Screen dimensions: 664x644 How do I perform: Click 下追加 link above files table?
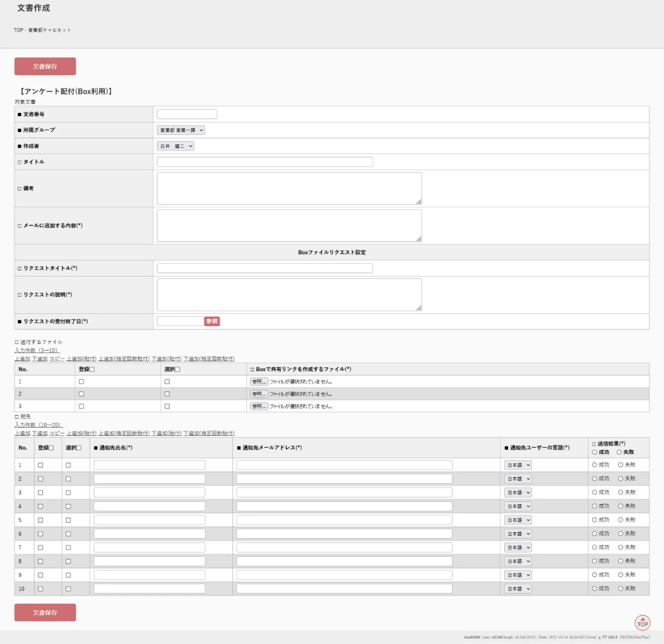click(x=40, y=359)
